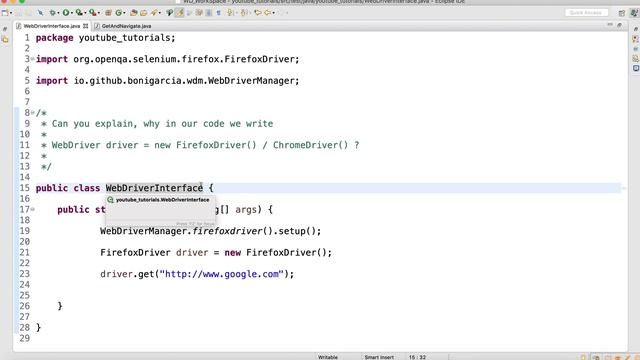Click the Debug bug toolbar icon

(x=52, y=13)
